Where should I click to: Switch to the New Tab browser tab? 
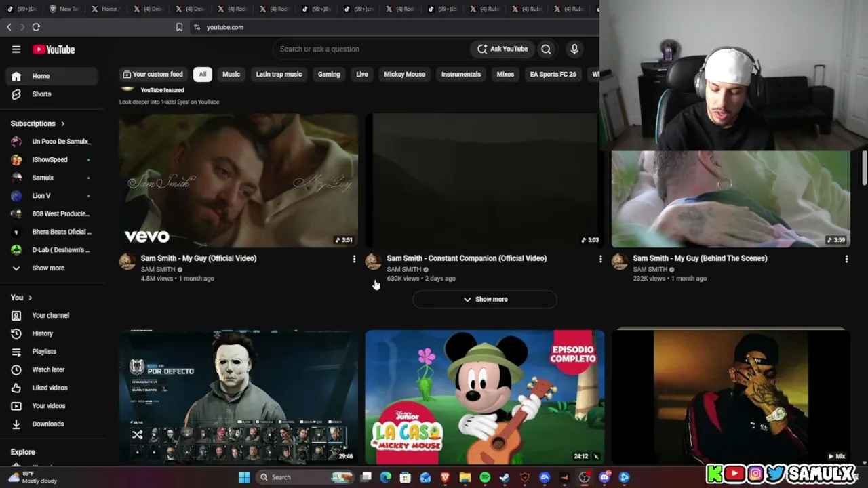[64, 9]
